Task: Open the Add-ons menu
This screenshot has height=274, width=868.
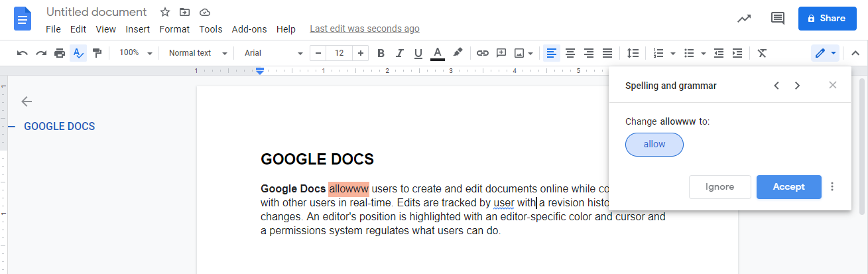Action: tap(249, 29)
